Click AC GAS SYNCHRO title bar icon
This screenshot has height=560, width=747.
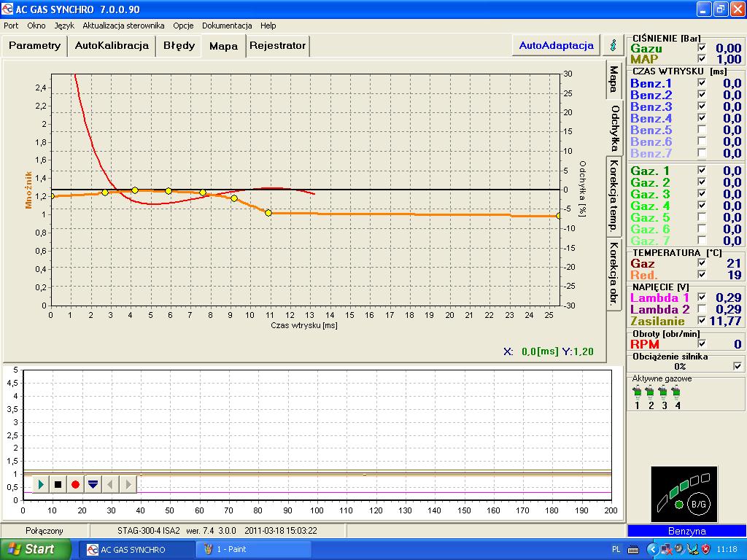(7, 9)
